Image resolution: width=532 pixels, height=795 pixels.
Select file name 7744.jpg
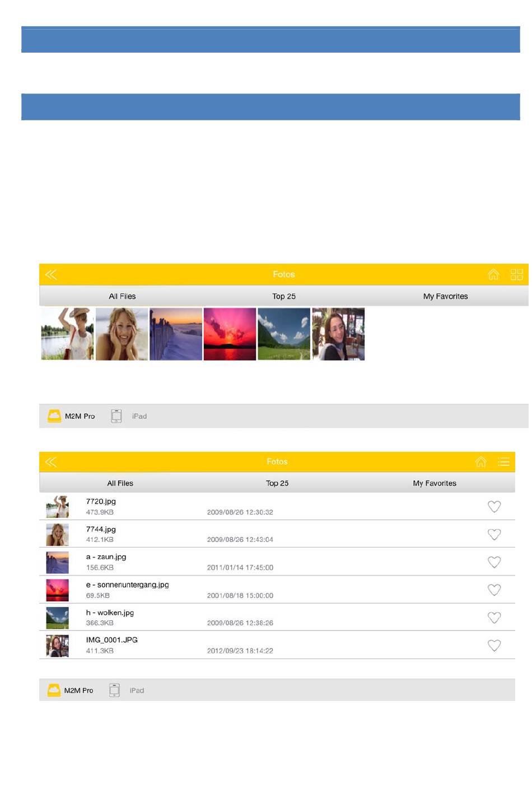pyautogui.click(x=101, y=529)
